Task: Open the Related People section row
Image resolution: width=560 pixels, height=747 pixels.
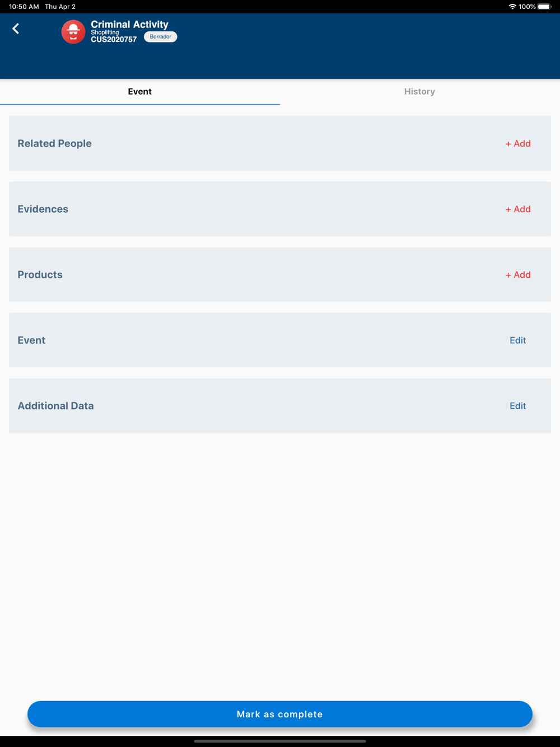Action: 280,143
